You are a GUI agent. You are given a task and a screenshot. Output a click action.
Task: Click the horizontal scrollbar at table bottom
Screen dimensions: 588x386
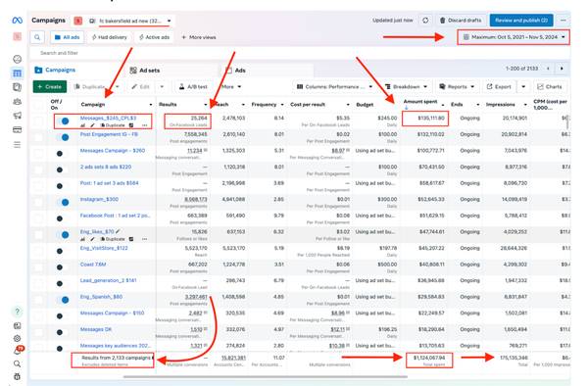[266, 377]
